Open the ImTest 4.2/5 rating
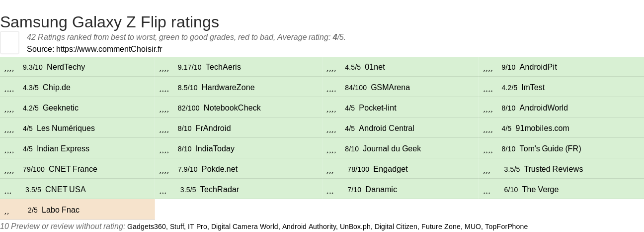The image size is (644, 232). coord(562,88)
